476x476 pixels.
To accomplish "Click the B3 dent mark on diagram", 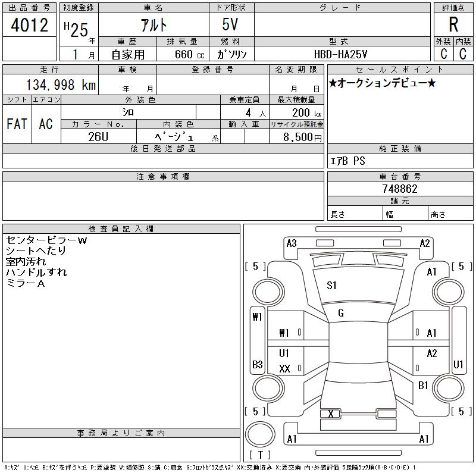I will [x=257, y=364].
